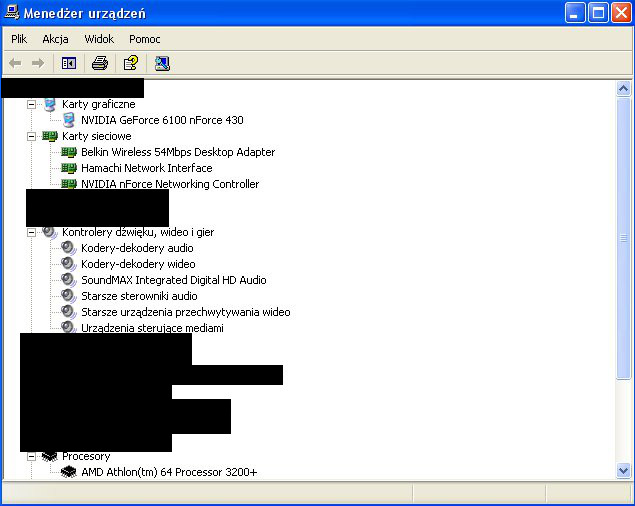Collapse the Kontrolery dźwięku node
Screen dimensions: 635x506
coord(31,233)
